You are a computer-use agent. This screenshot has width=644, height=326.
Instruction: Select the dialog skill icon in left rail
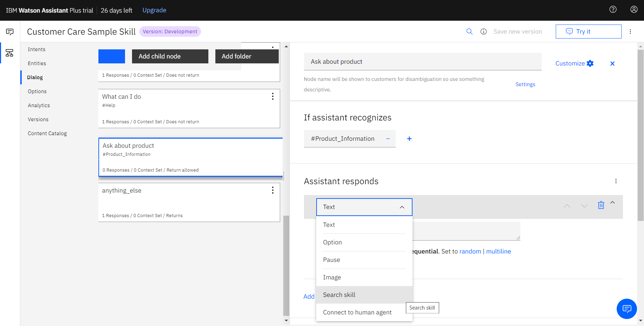(x=10, y=53)
